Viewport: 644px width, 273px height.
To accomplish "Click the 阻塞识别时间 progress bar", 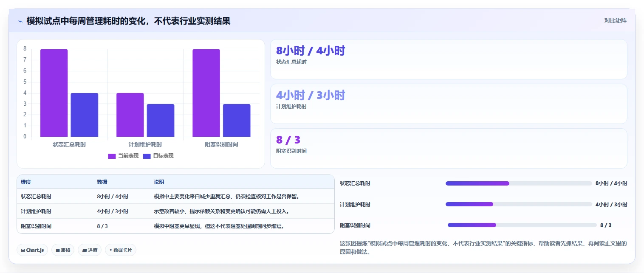I will [x=522, y=225].
